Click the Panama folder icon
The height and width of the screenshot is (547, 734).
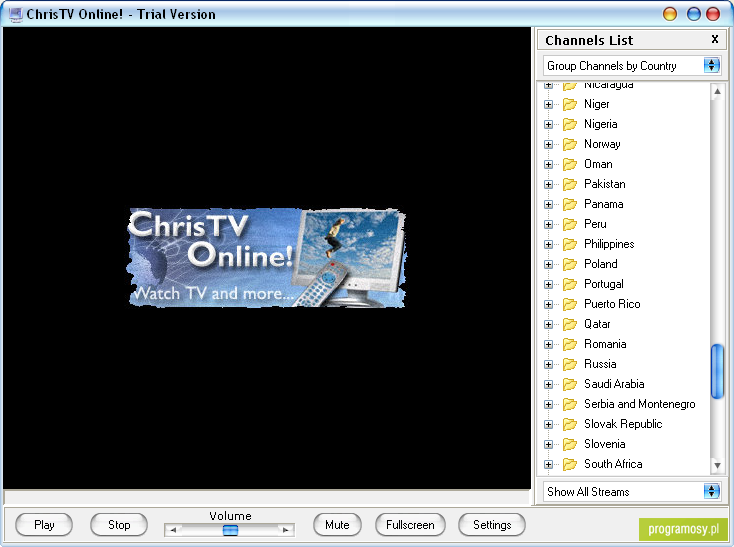pos(570,204)
